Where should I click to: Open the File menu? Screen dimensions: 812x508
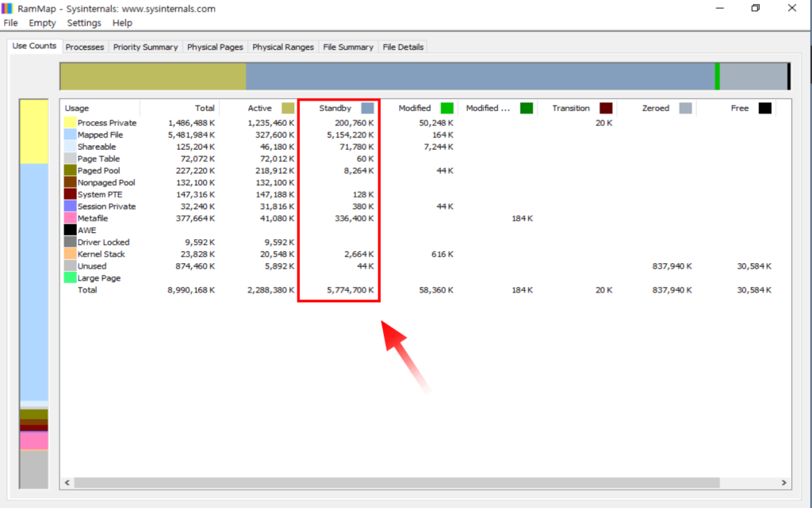coord(10,23)
